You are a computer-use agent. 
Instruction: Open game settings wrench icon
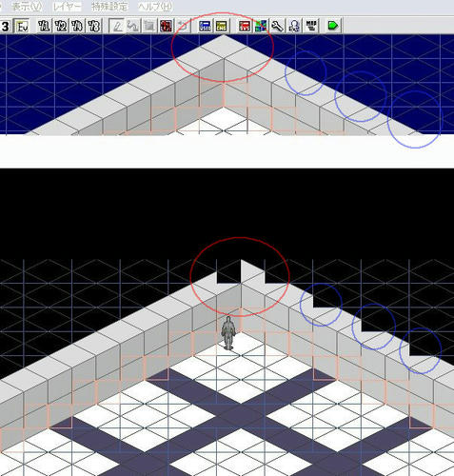[277, 26]
